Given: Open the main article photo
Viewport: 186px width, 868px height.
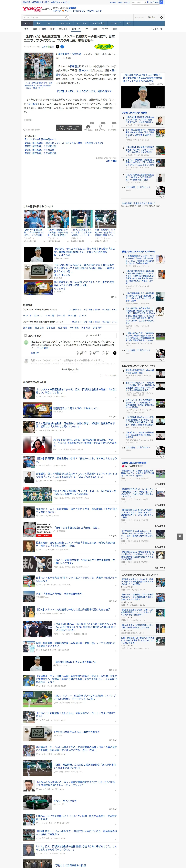Looking at the screenshot, I should pos(39,66).
